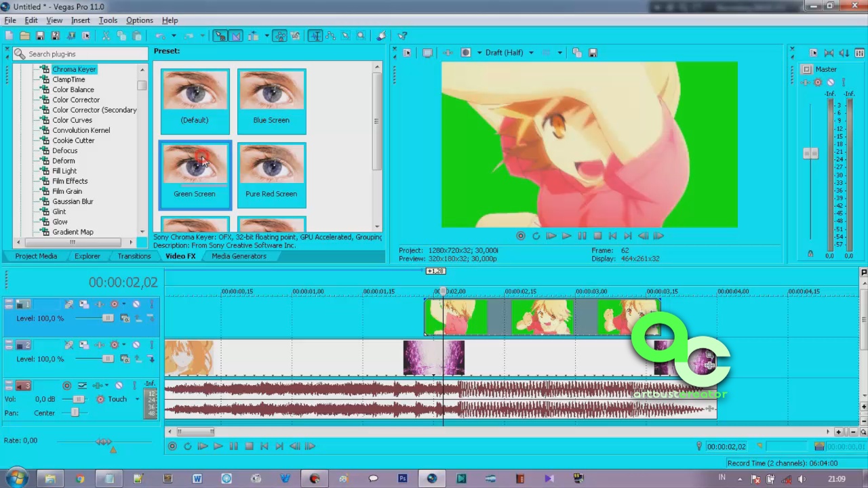Enable Automatic Crossfades on the toolbar
This screenshot has width=868, height=488.
click(235, 35)
